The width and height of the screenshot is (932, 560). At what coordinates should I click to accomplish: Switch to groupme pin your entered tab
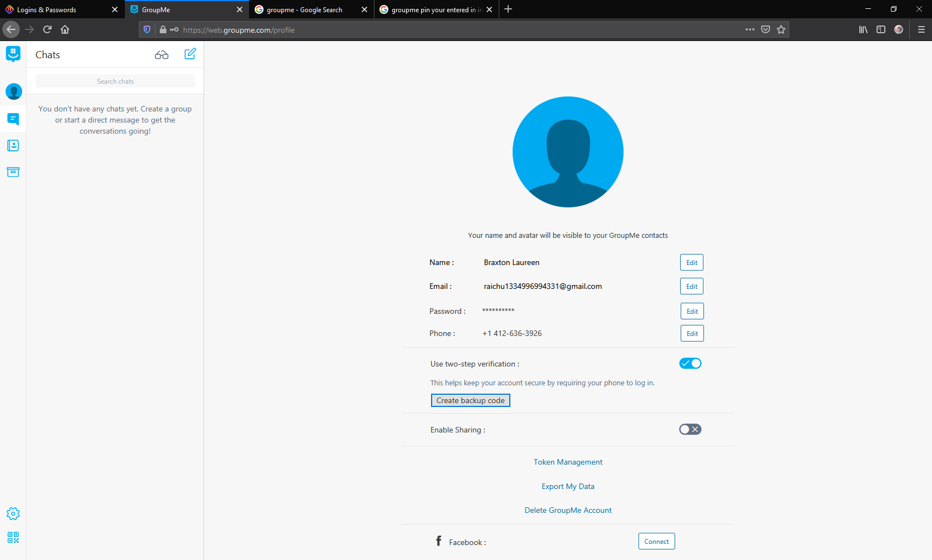437,9
